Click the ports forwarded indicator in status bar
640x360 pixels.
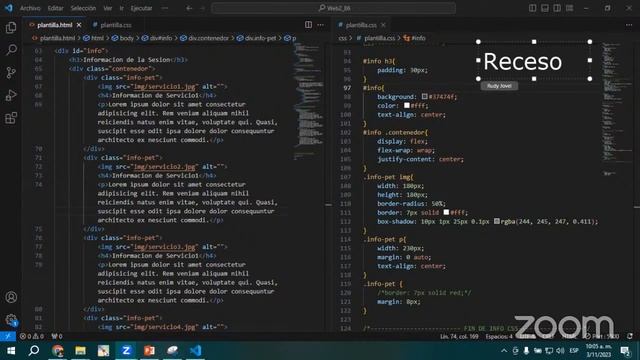click(x=57, y=336)
